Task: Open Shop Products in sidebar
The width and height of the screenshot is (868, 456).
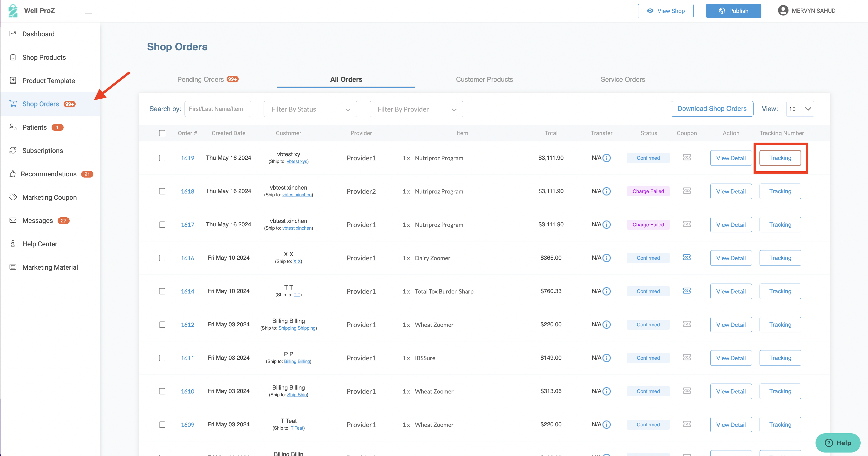Action: [x=44, y=57]
